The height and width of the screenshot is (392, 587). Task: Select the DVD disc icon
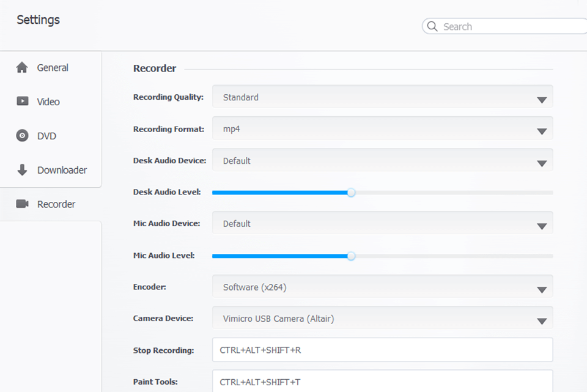click(21, 136)
